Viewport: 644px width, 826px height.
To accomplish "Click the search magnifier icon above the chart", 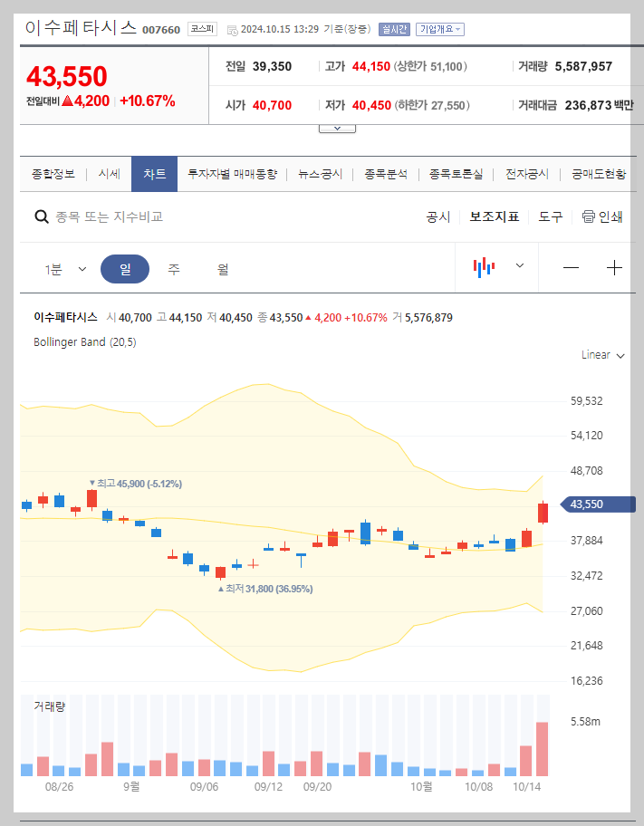I will [42, 216].
